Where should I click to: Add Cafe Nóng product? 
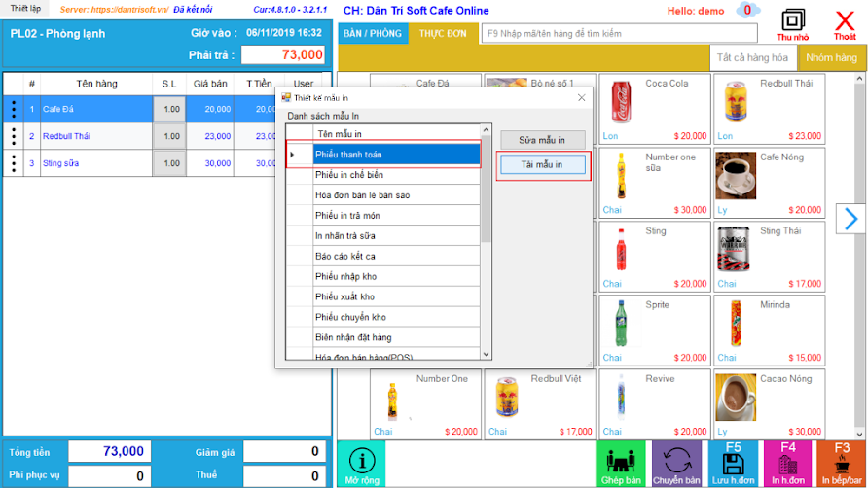(769, 183)
